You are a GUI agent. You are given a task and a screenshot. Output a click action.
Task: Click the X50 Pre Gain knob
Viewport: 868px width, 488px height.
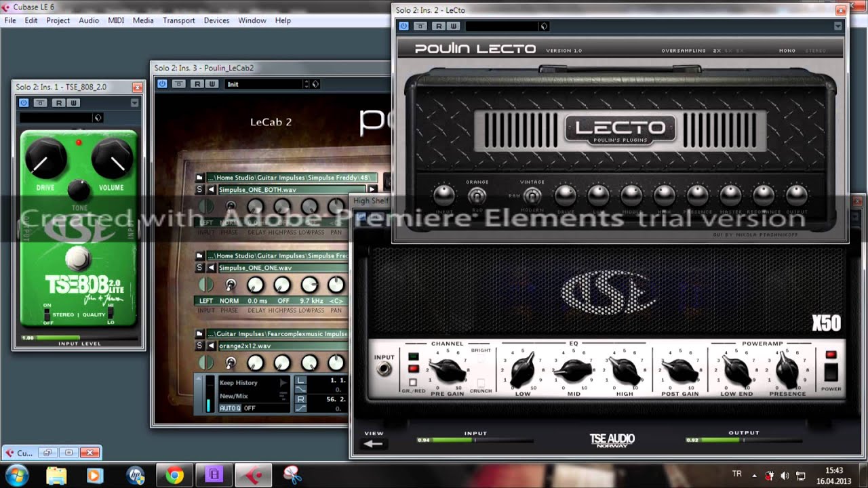click(448, 370)
